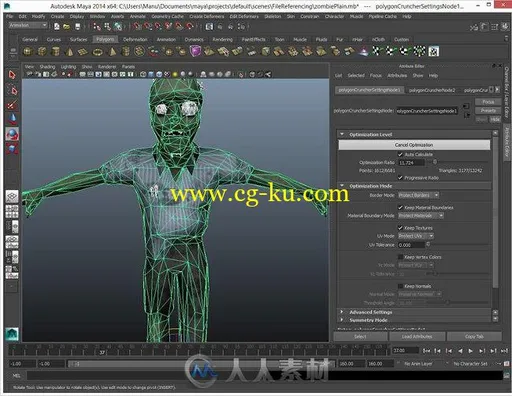Click the Save Scene disk icon
This screenshot has height=396, width=512.
coord(77,26)
